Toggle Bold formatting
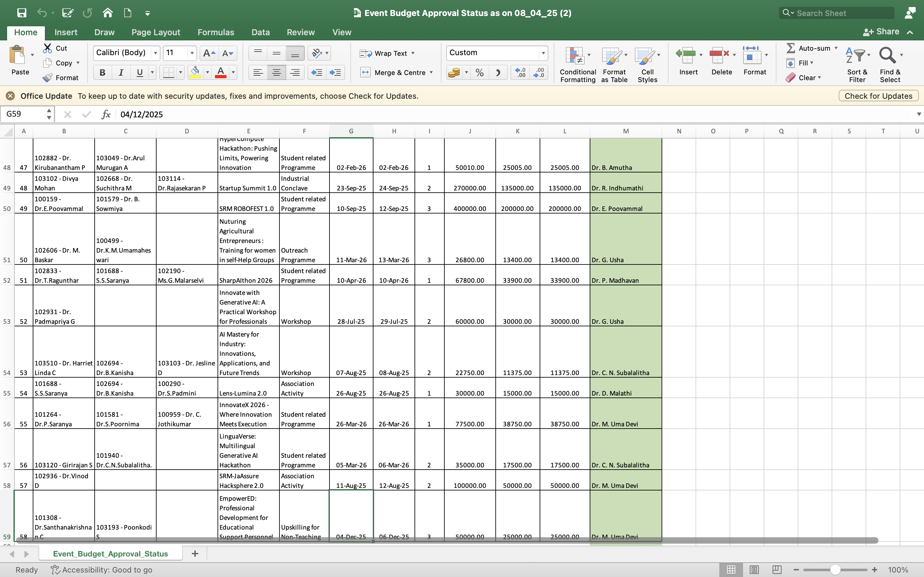Image resolution: width=924 pixels, height=577 pixels. click(x=102, y=72)
